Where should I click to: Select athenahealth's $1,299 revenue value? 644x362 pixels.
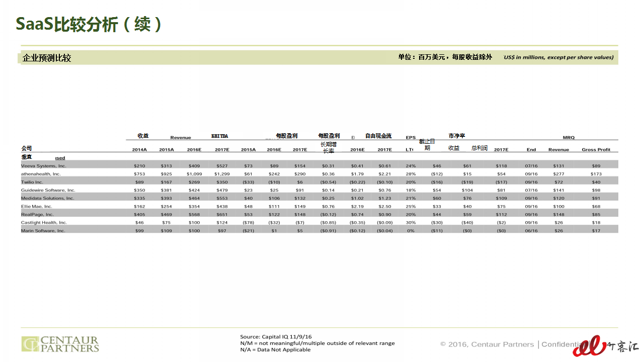pos(222,173)
